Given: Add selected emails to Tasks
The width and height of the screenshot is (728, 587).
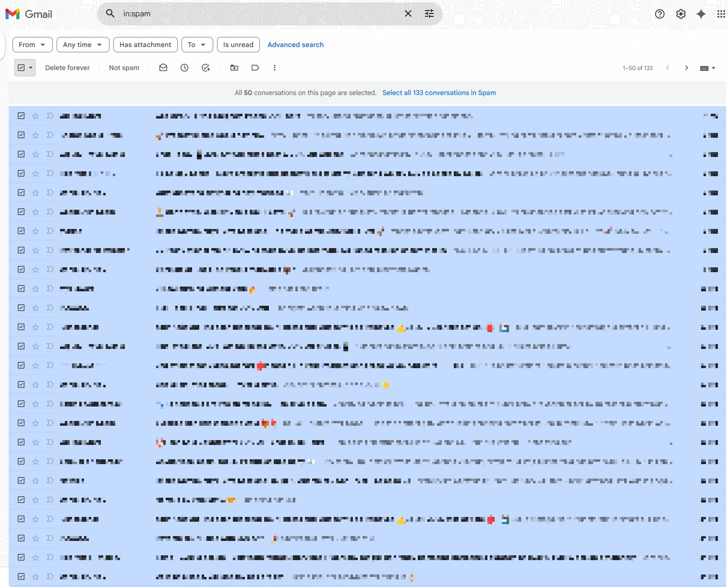Looking at the screenshot, I should [x=206, y=68].
